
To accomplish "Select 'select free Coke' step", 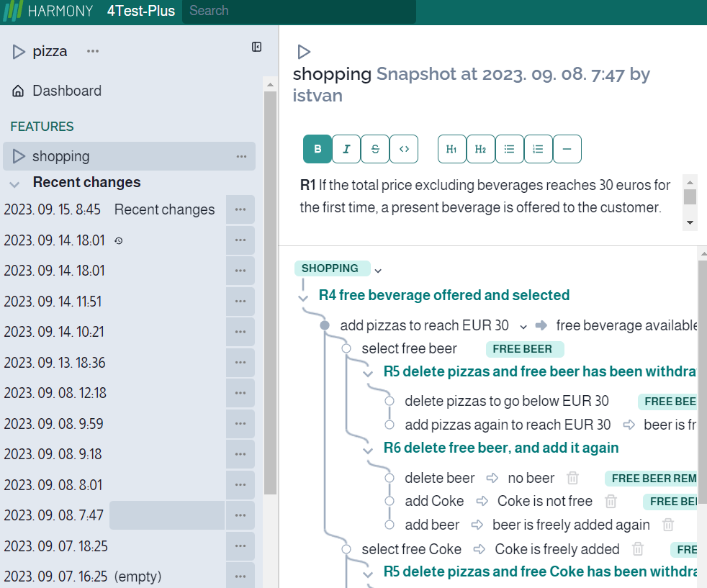I will (411, 549).
